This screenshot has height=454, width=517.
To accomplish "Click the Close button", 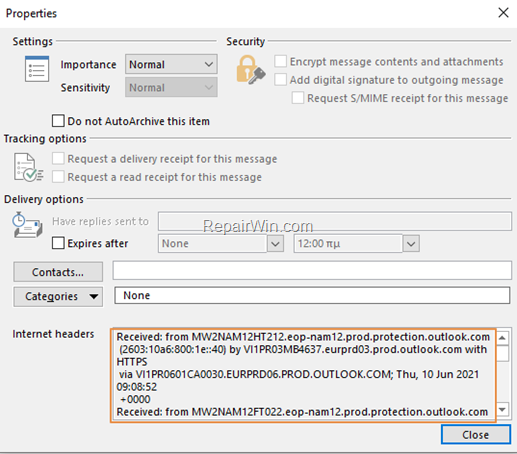I will 476,435.
